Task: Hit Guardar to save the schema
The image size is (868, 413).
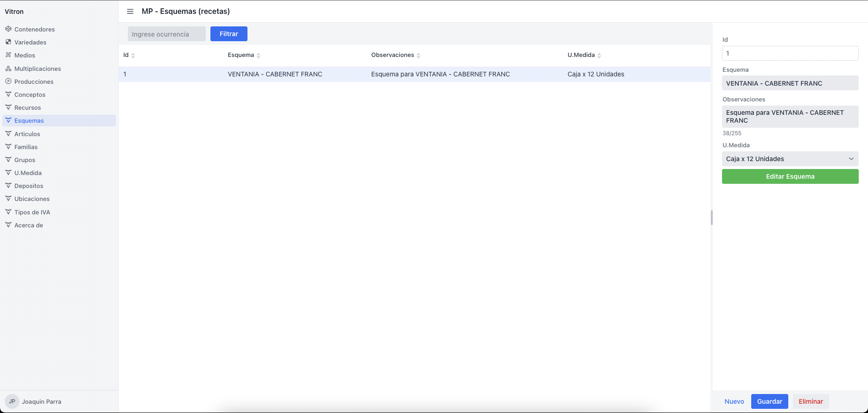Action: tap(769, 401)
